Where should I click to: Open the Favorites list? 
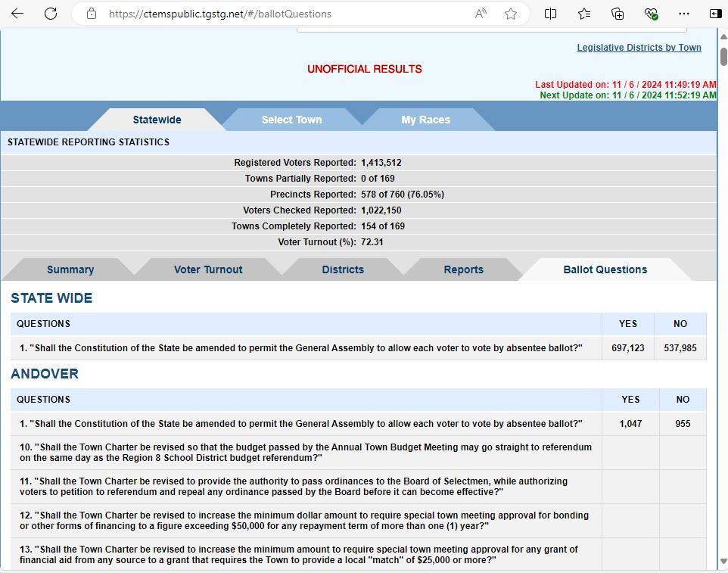[x=583, y=13]
